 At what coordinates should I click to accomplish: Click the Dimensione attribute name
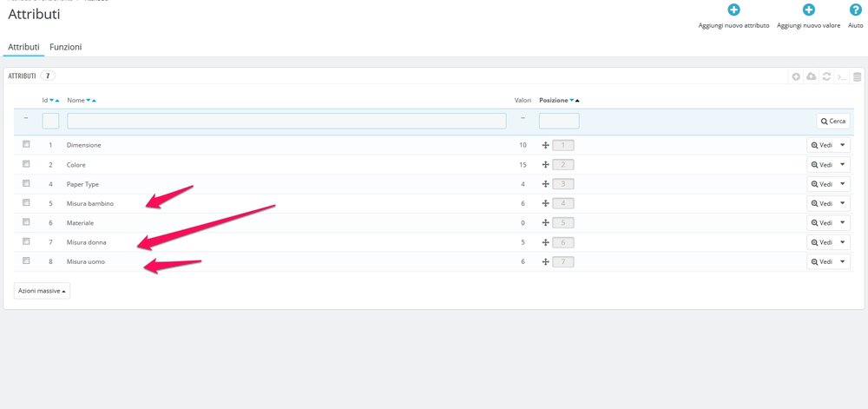pos(83,145)
